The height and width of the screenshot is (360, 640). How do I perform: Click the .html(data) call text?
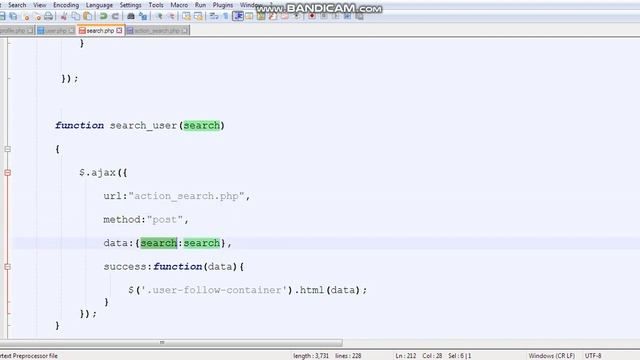pyautogui.click(x=330, y=290)
